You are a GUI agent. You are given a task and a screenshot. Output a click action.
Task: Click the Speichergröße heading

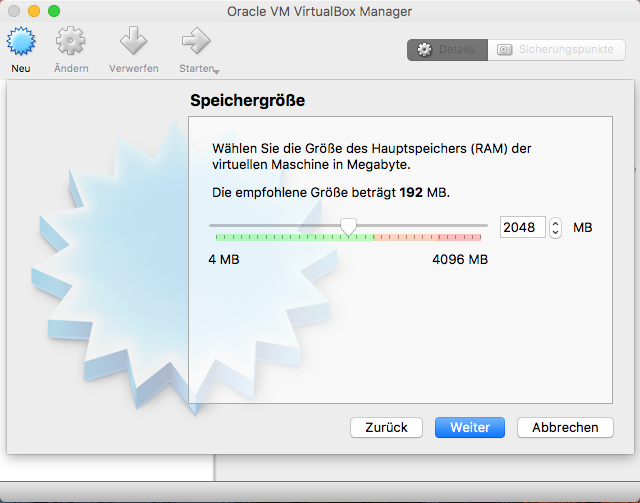coord(247,100)
